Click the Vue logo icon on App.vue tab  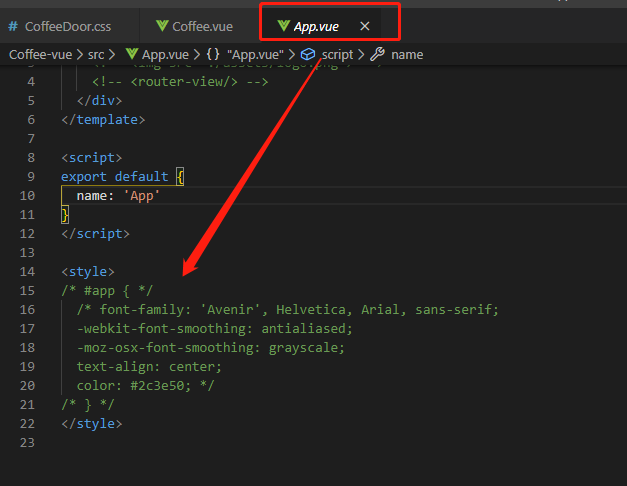pyautogui.click(x=283, y=26)
